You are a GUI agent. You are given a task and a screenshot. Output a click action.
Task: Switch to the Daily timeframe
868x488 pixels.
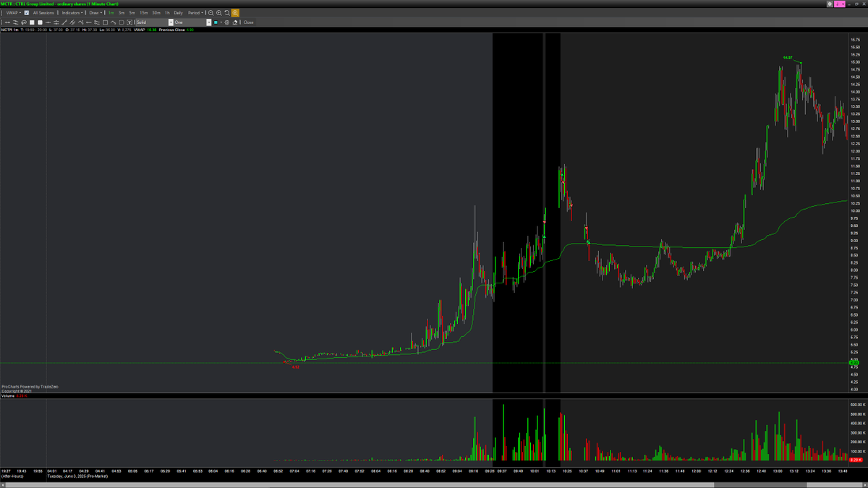(178, 13)
